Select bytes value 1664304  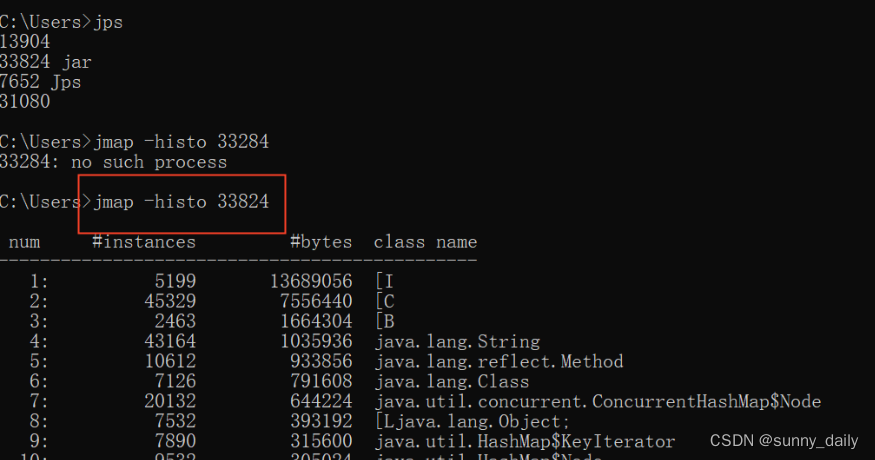pos(316,322)
